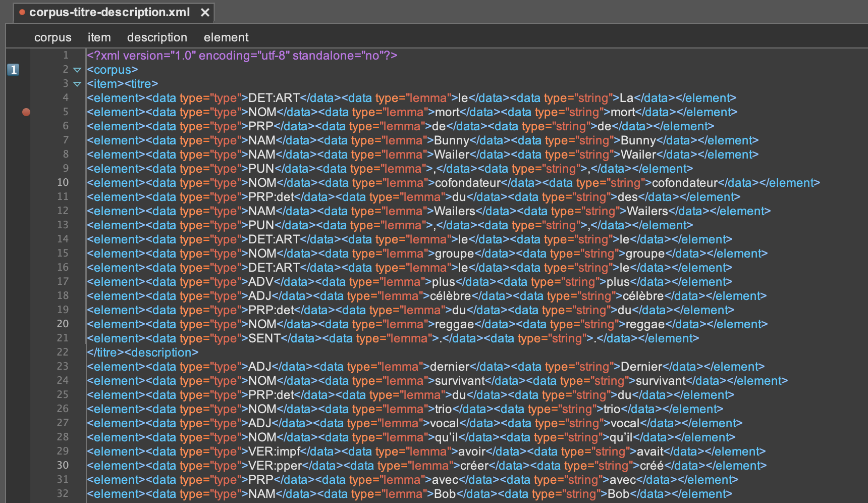868x503 pixels.
Task: Click line number 20 in the gutter
Action: (x=63, y=324)
